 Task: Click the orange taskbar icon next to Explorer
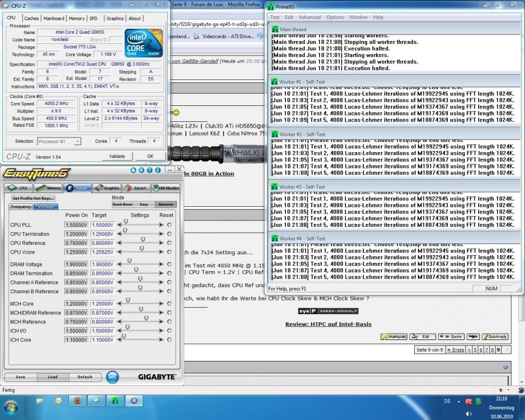point(59,401)
